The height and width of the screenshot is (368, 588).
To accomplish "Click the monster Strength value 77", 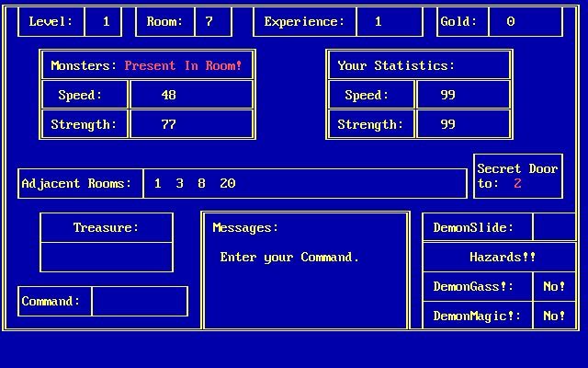I will tap(169, 124).
